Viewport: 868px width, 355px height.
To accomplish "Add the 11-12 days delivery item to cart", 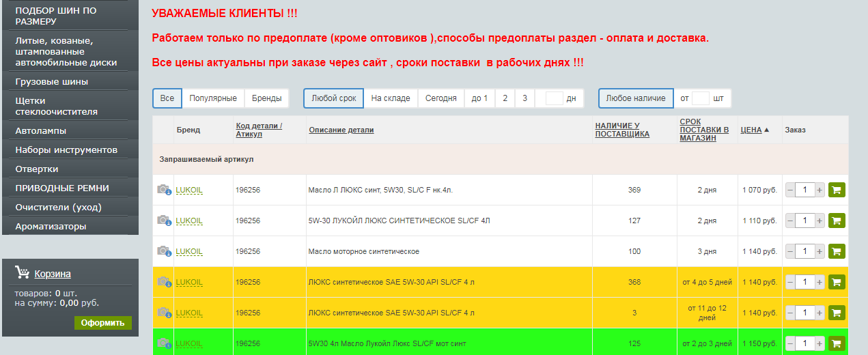I will coord(837,313).
